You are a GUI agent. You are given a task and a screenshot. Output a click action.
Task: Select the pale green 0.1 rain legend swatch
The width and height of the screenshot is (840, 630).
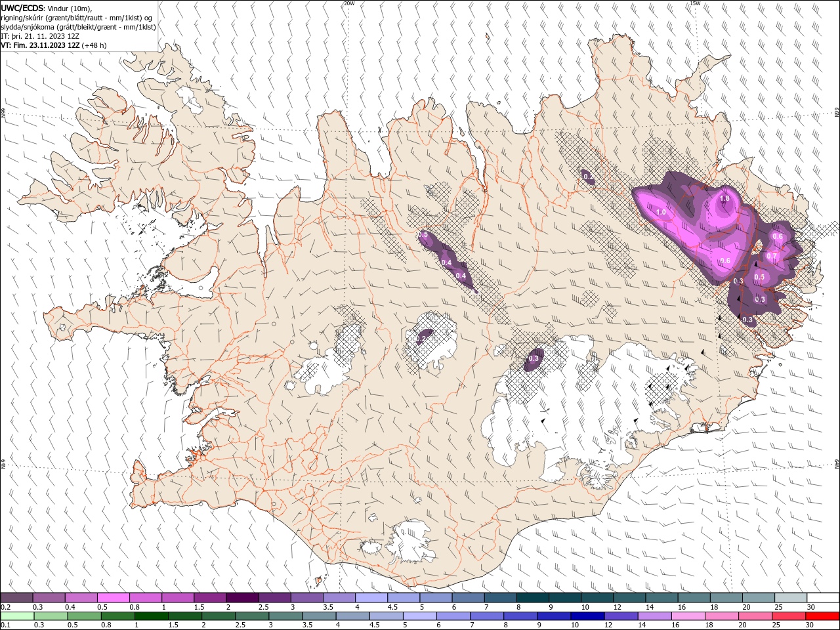point(18,616)
